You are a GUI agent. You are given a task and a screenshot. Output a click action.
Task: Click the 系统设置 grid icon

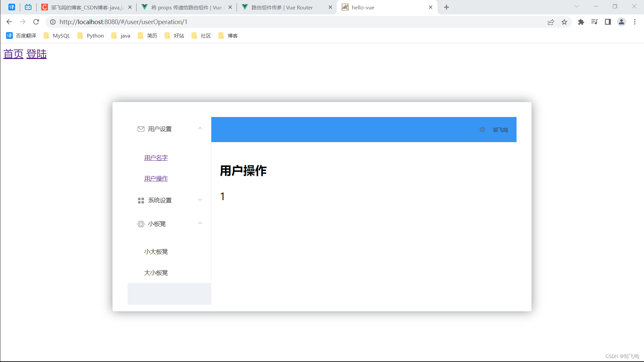click(141, 200)
